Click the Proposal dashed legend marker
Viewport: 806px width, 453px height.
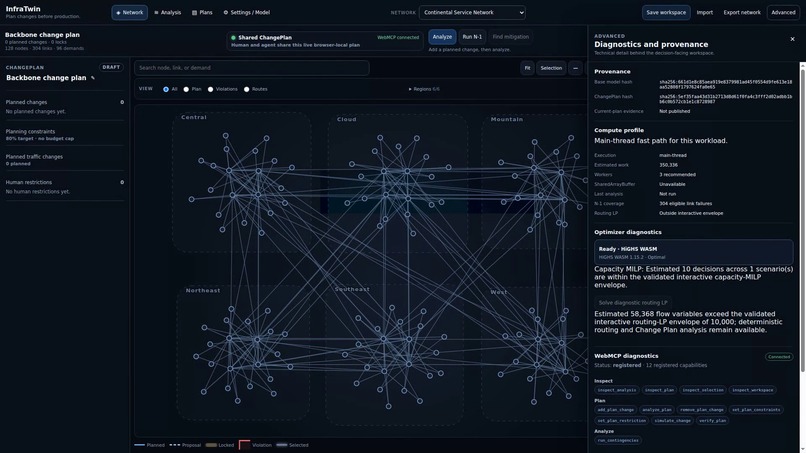click(175, 445)
